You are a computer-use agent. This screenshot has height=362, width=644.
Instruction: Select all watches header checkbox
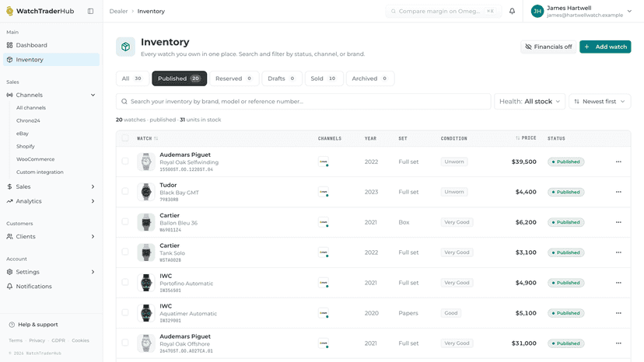[125, 138]
